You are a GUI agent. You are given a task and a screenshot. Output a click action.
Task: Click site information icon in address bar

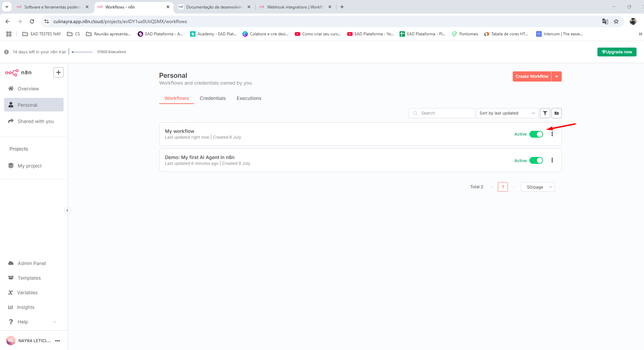(x=47, y=21)
